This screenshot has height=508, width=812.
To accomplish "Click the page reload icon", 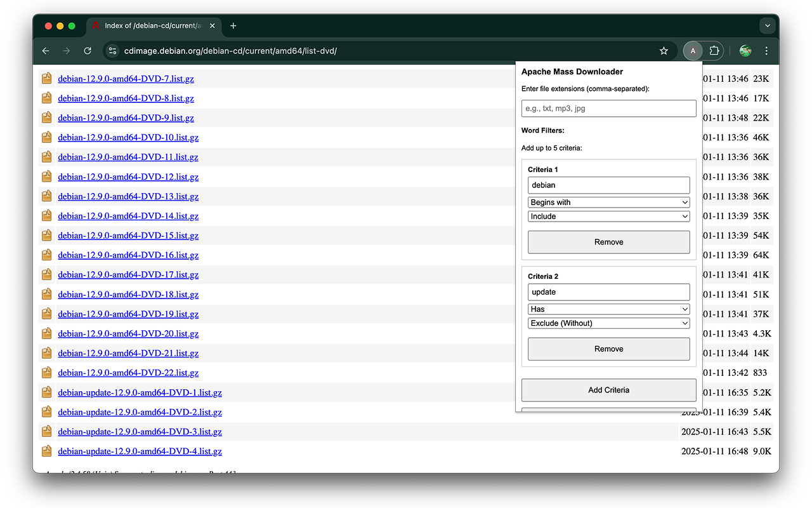I will pos(88,51).
